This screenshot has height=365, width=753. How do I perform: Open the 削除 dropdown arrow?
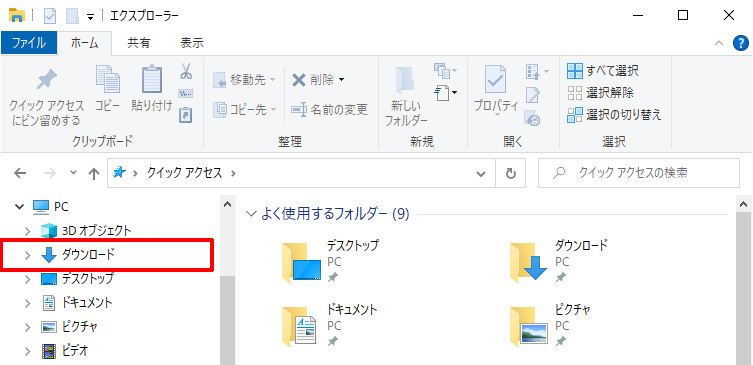(x=341, y=80)
